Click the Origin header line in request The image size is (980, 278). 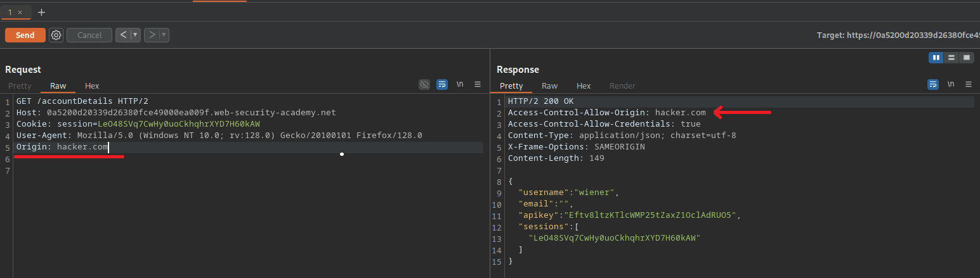62,148
